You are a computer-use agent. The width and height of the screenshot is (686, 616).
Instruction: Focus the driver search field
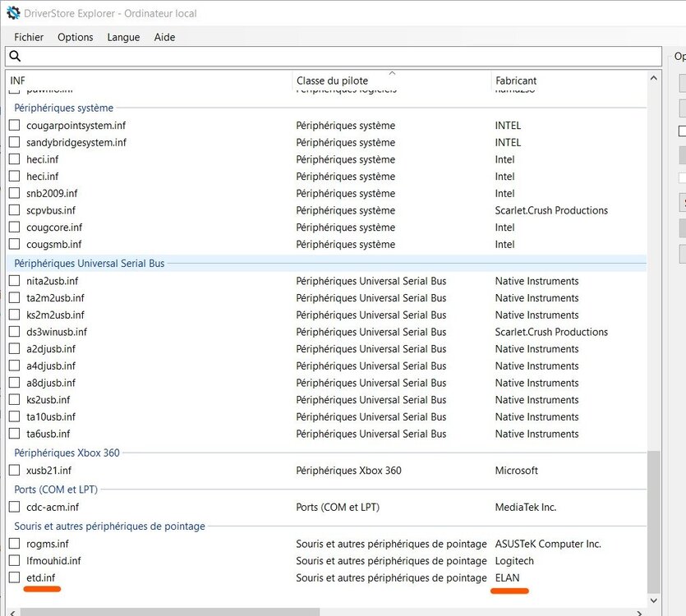334,56
